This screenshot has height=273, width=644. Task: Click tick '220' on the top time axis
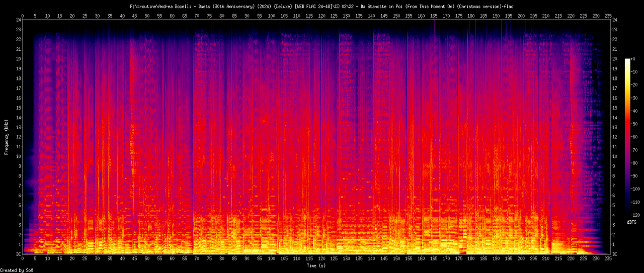tap(571, 16)
